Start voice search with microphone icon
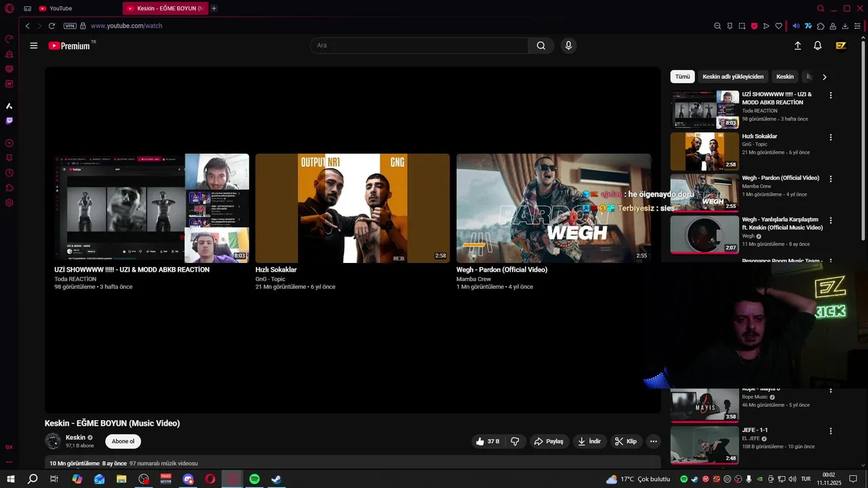868x488 pixels. [x=568, y=45]
